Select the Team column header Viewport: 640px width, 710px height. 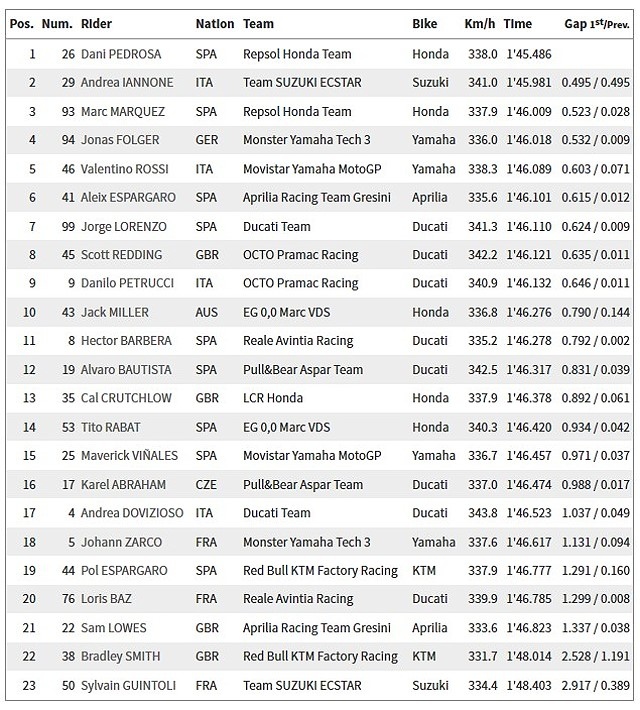pos(259,24)
